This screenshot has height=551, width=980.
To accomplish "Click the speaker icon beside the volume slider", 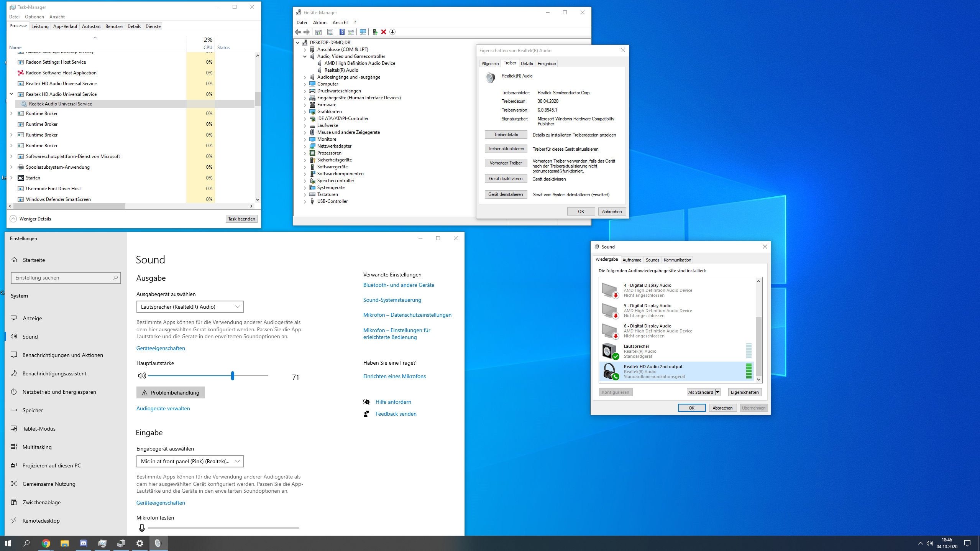I will 142,376.
